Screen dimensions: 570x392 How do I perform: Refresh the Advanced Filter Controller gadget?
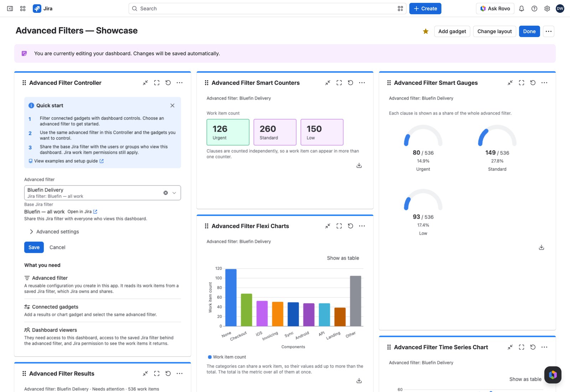pos(168,83)
